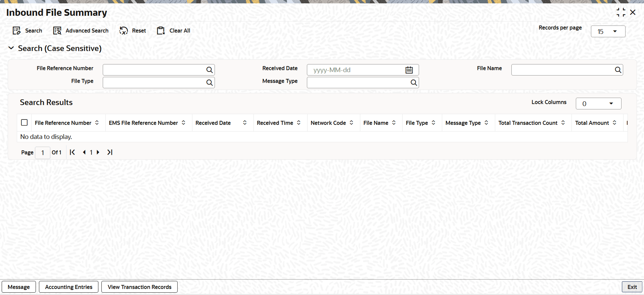Sort by Total Amount column
The height and width of the screenshot is (295, 644).
(614, 123)
